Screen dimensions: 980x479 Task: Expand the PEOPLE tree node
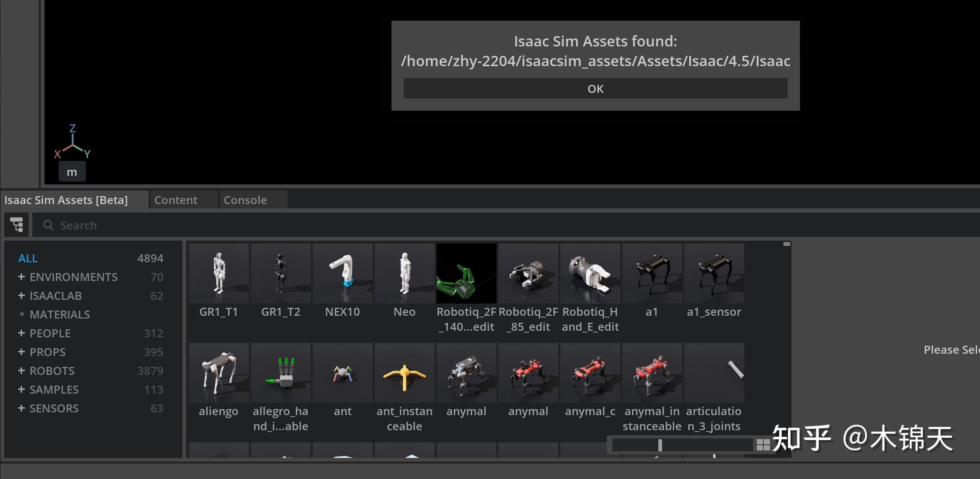(x=21, y=333)
